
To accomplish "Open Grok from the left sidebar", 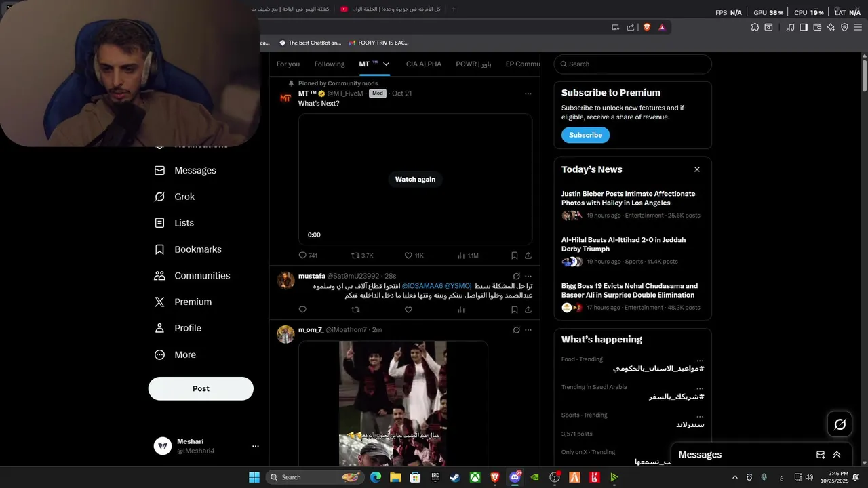I will (174, 197).
